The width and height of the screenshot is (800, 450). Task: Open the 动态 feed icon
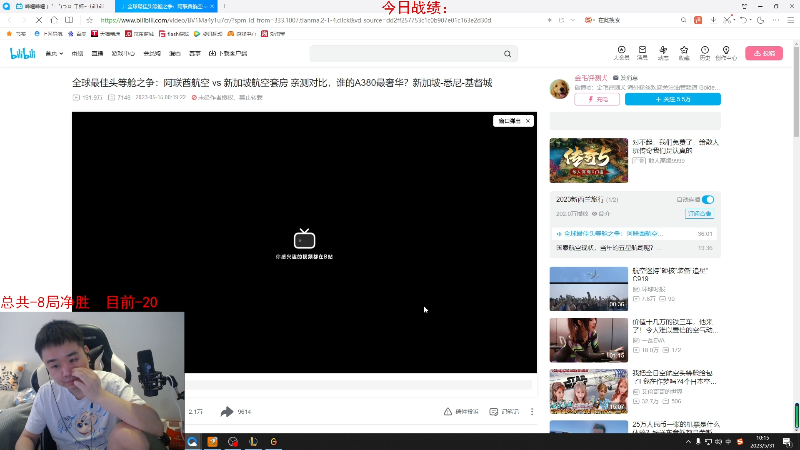(663, 53)
